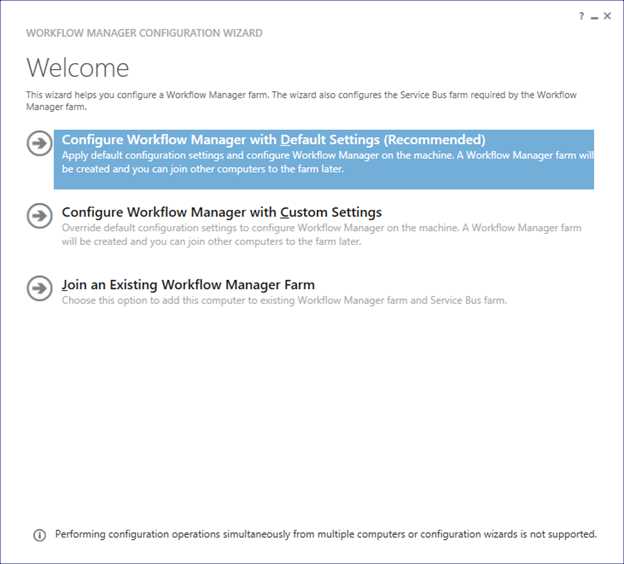Select Join an Existing Workflow Manager Farm
The image size is (624, 564).
click(188, 285)
